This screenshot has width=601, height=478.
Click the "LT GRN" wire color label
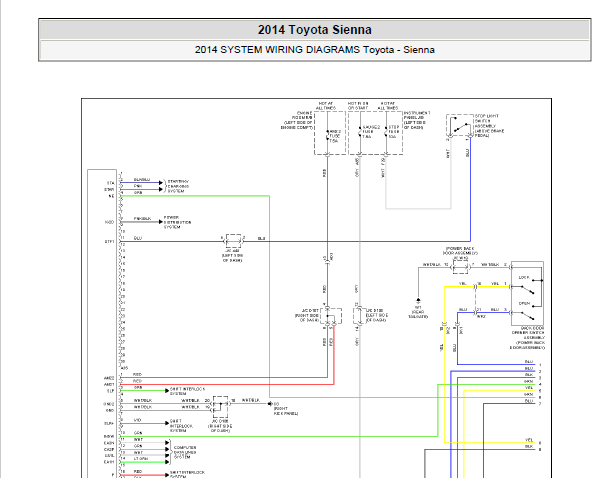click(x=141, y=458)
